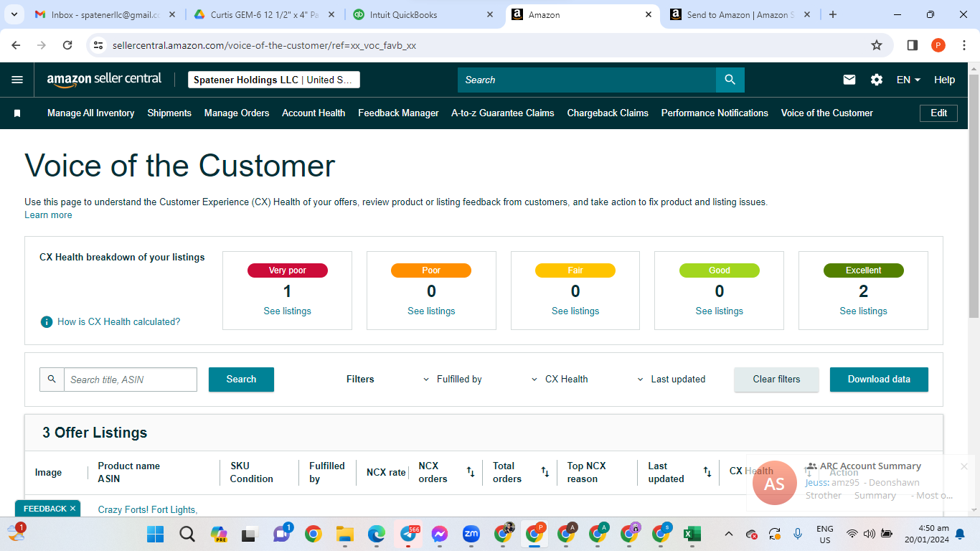
Task: Open Crazy Forts! Fort Lights product link
Action: 147,509
